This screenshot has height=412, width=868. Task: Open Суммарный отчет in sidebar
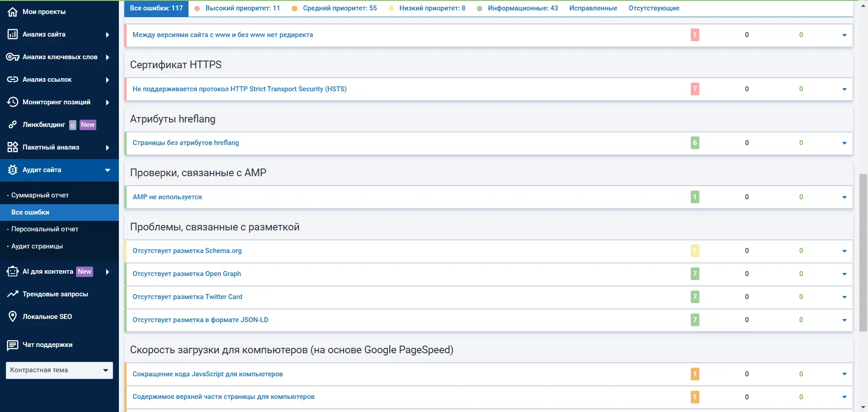tap(40, 195)
